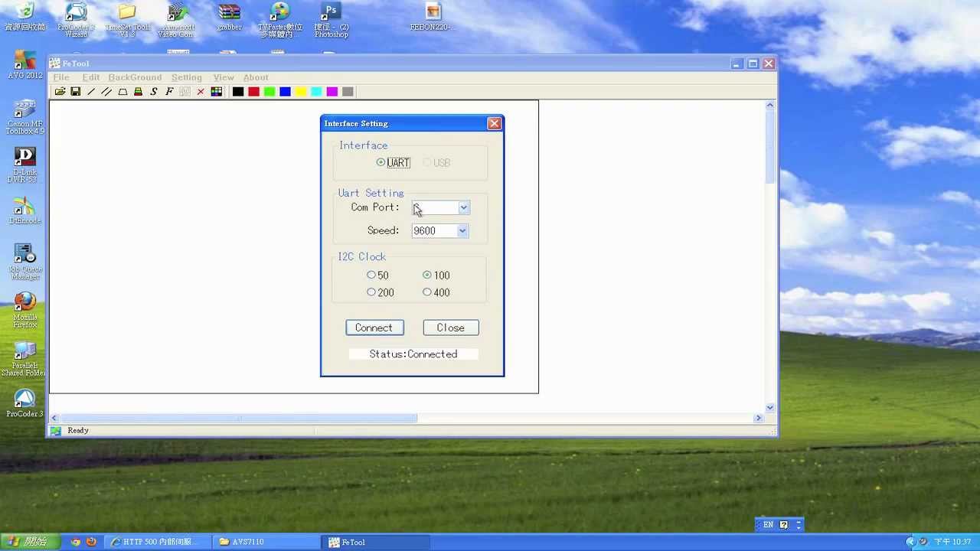Click the stacked colored bars icon
The height and width of the screenshot is (551, 980).
138,92
